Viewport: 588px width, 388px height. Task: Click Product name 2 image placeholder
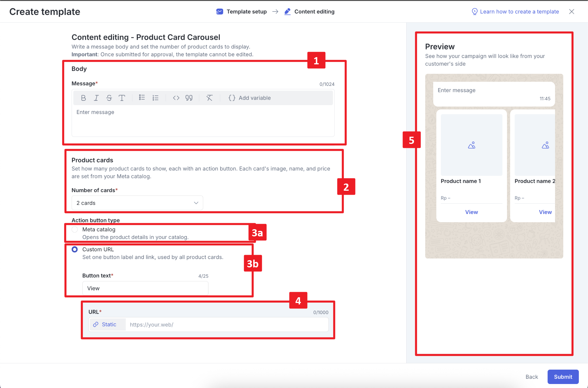[535, 145]
